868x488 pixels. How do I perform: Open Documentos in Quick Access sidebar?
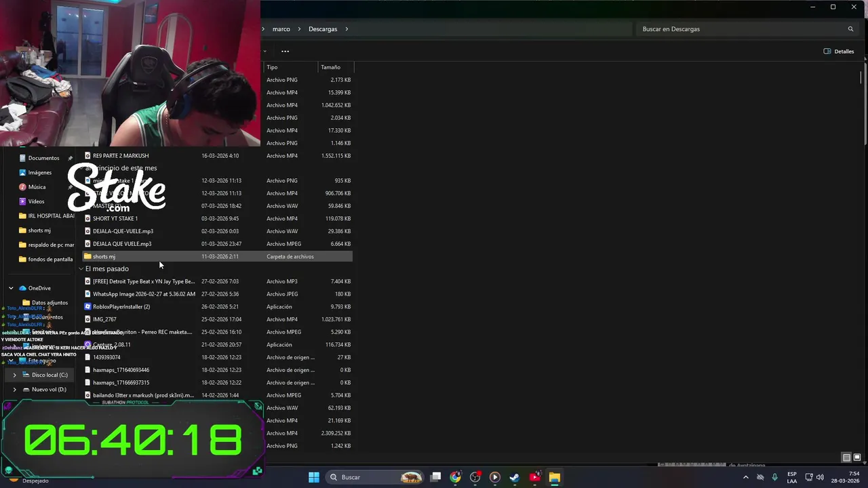coord(43,158)
